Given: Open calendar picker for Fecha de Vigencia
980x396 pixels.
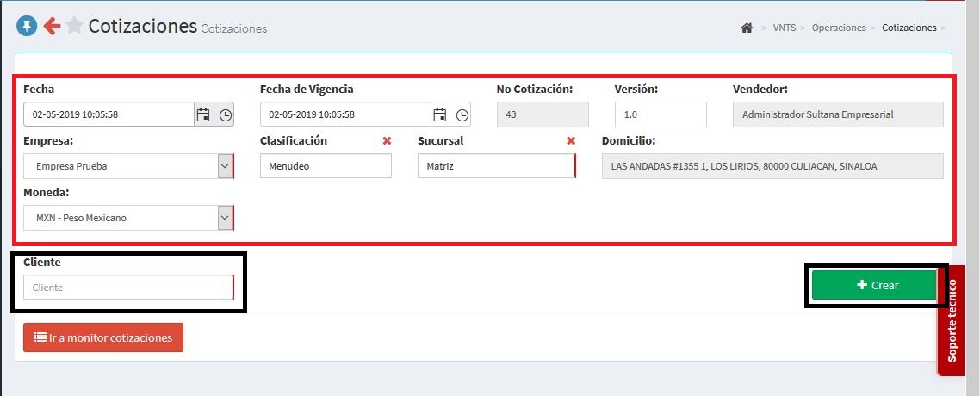Looking at the screenshot, I should [439, 114].
